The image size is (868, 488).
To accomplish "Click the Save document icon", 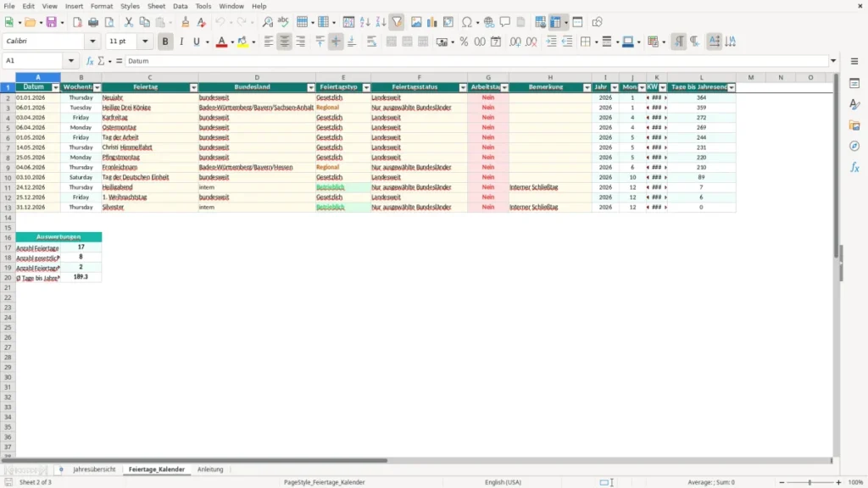I will tap(52, 22).
